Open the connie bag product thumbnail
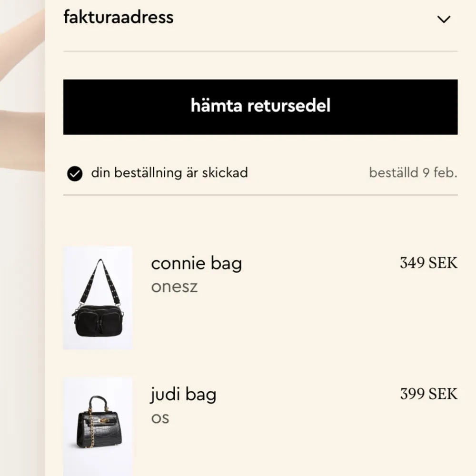 click(98, 298)
